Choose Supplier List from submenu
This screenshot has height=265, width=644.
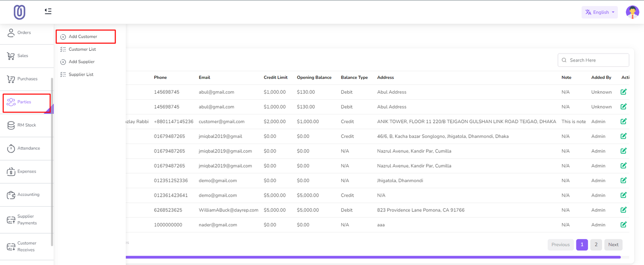coord(81,74)
